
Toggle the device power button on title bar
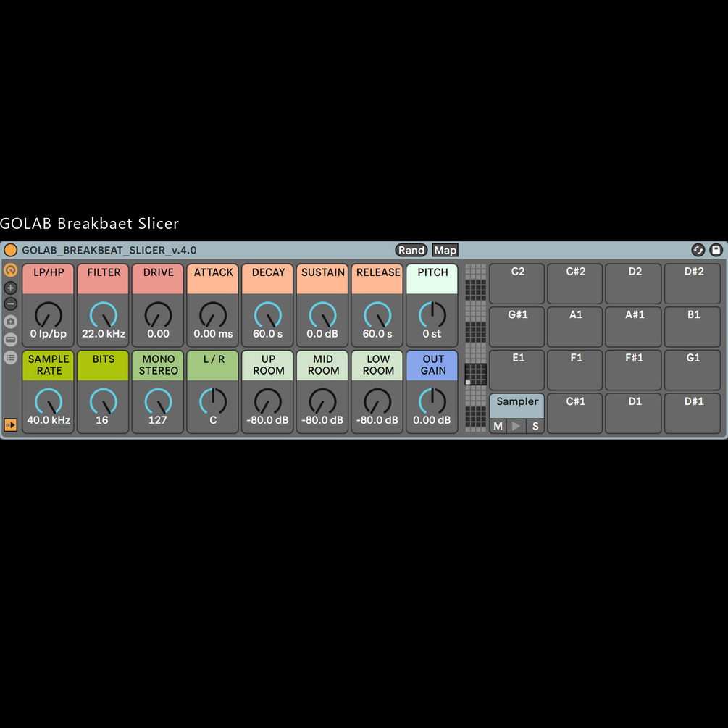(10, 250)
